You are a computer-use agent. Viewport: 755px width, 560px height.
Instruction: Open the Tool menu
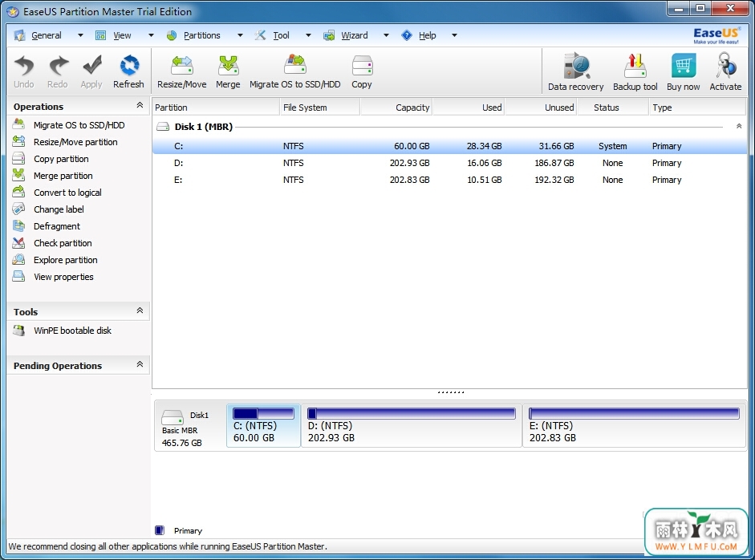(x=281, y=35)
